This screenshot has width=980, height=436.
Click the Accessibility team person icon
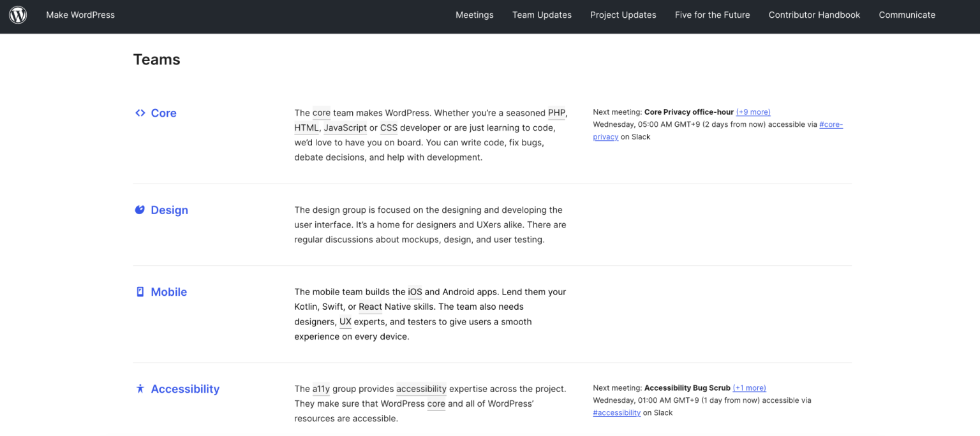[x=140, y=389]
